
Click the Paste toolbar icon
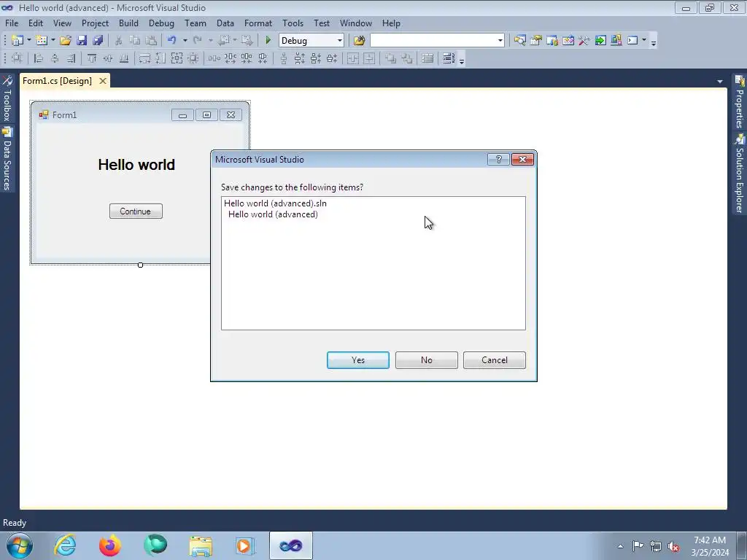click(x=151, y=41)
